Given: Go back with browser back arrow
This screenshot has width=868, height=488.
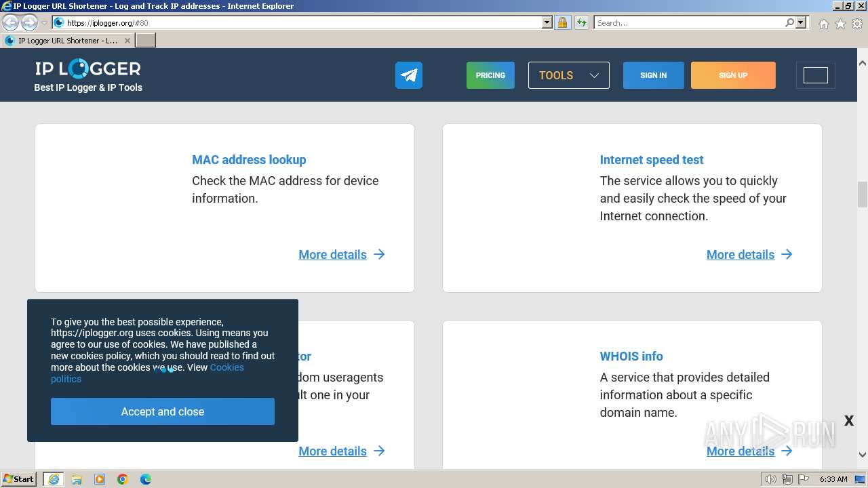Looking at the screenshot, I should click(10, 22).
